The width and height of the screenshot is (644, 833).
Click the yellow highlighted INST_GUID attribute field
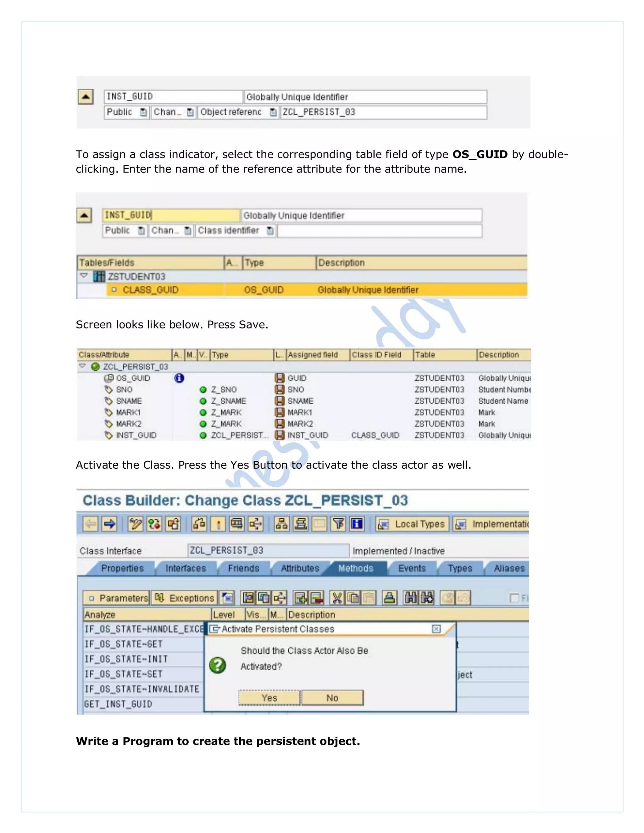point(171,215)
